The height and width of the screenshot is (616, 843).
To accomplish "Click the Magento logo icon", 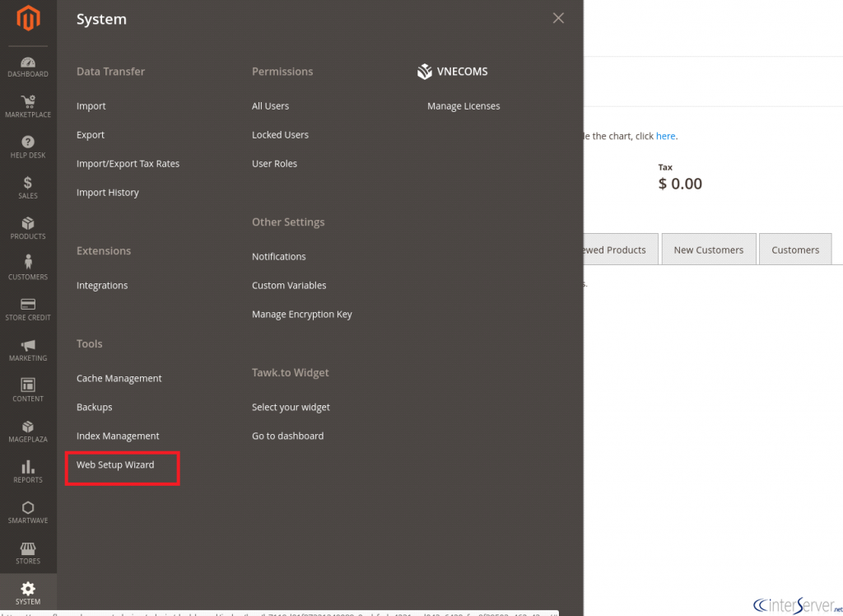I will (x=28, y=18).
